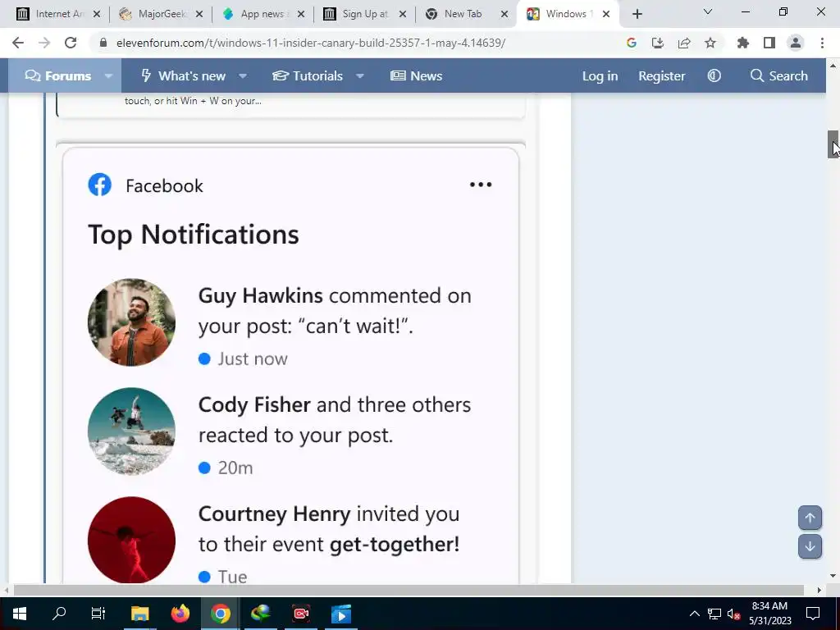Click the install app icon in address bar

(658, 43)
